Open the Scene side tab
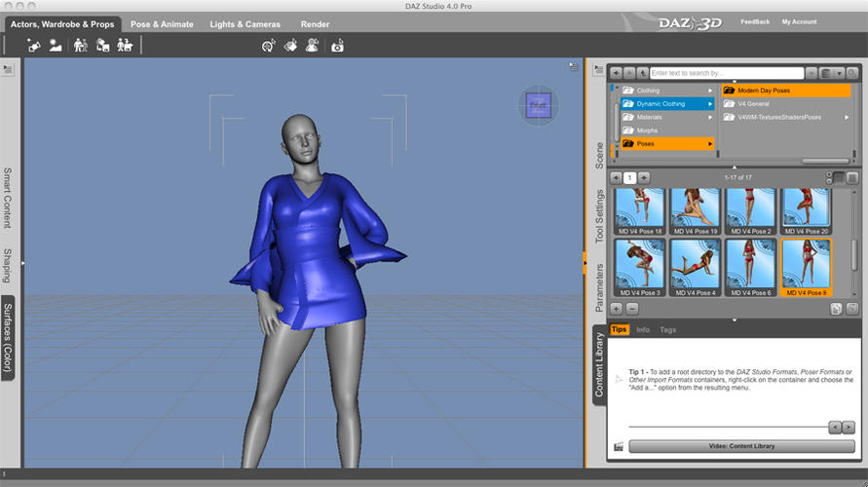 tap(599, 156)
